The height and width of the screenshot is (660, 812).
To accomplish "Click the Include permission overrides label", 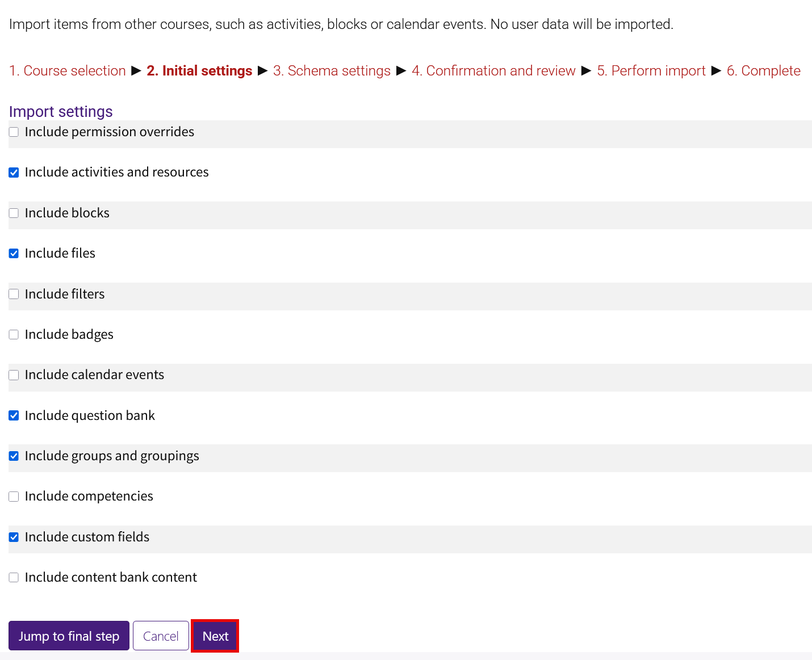I will (x=110, y=132).
